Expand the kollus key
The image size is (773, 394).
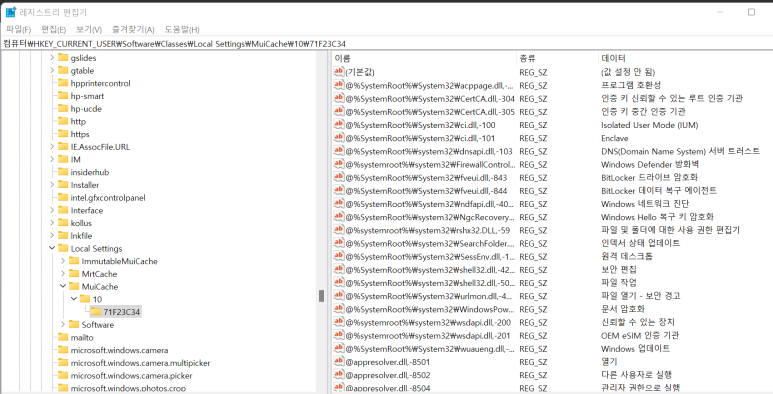(52, 223)
